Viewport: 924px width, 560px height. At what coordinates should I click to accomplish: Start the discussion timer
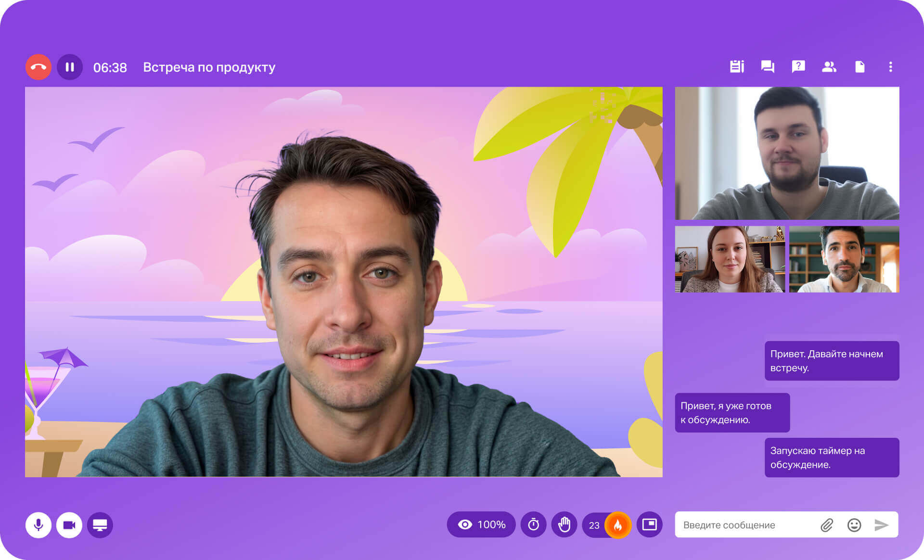pyautogui.click(x=533, y=524)
